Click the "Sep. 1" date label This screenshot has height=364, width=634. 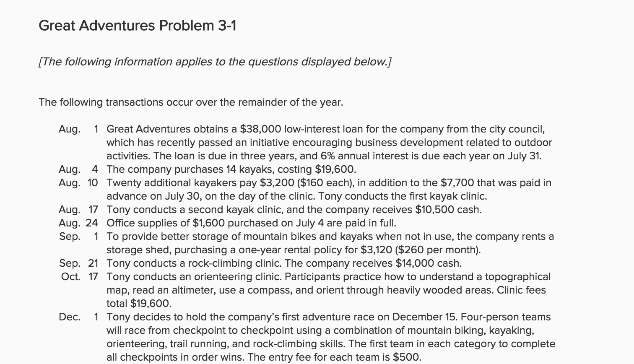[x=78, y=237]
